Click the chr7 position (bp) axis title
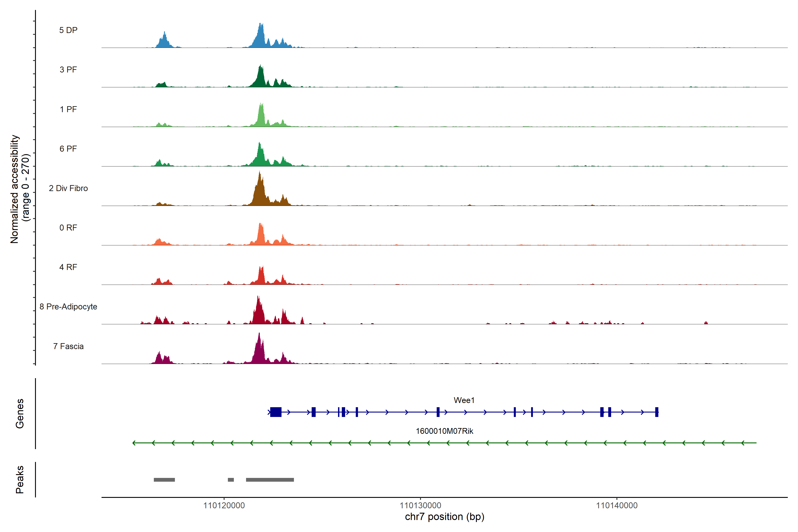The width and height of the screenshot is (798, 532). click(x=444, y=517)
